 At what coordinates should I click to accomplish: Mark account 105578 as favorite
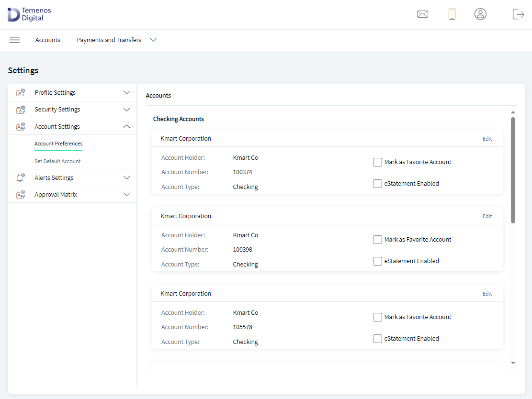[378, 317]
